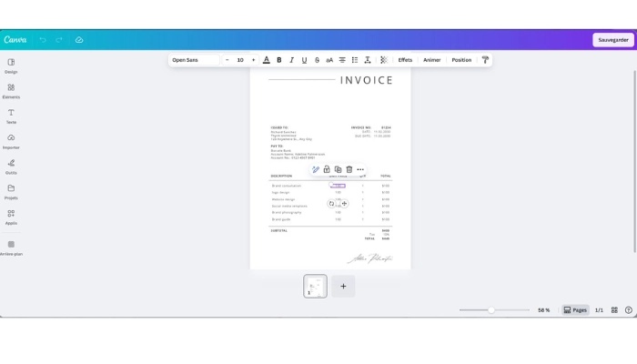
Task: Toggle bold formatting
Action: click(279, 60)
